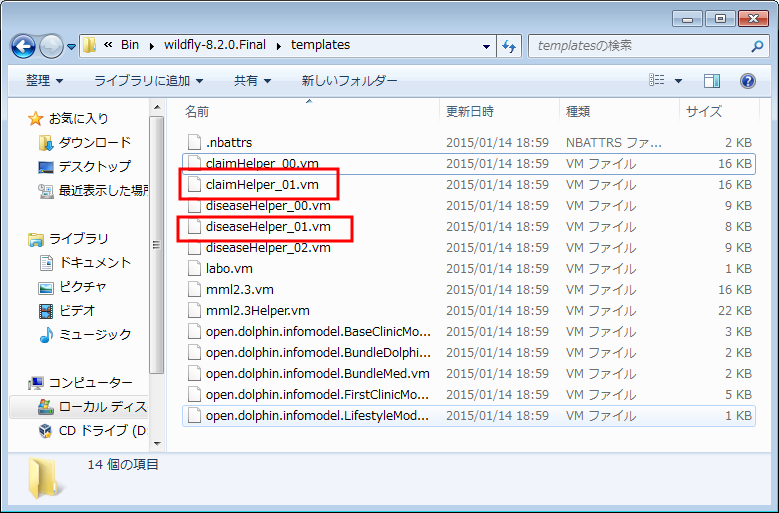Select ローカル ディスク drive

pos(93,407)
